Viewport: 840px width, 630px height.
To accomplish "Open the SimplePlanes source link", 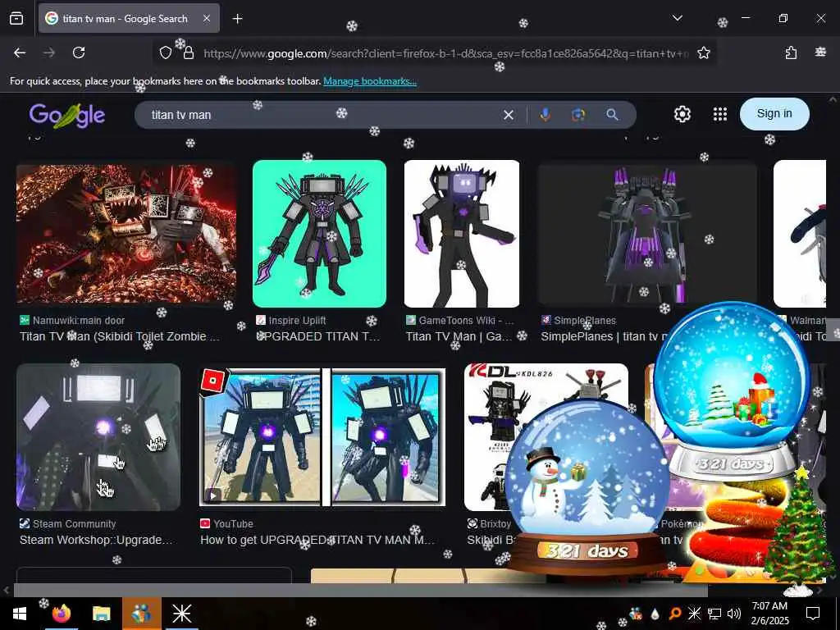I will click(578, 321).
